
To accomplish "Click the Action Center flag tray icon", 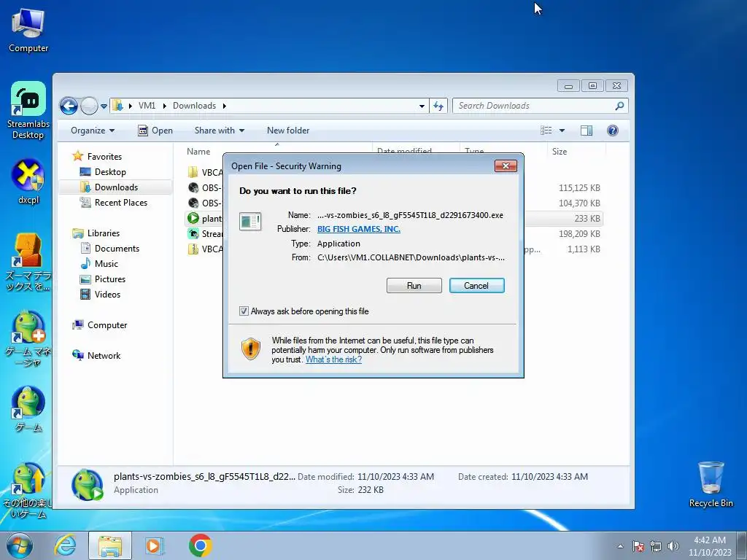I will 638,546.
